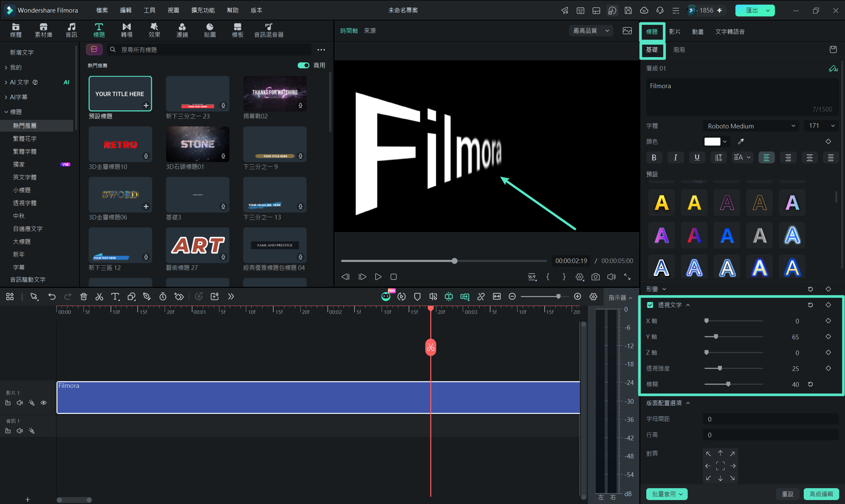Select the 3D石頭標題01 STONE thumbnail
The width and height of the screenshot is (845, 504).
coord(197,144)
